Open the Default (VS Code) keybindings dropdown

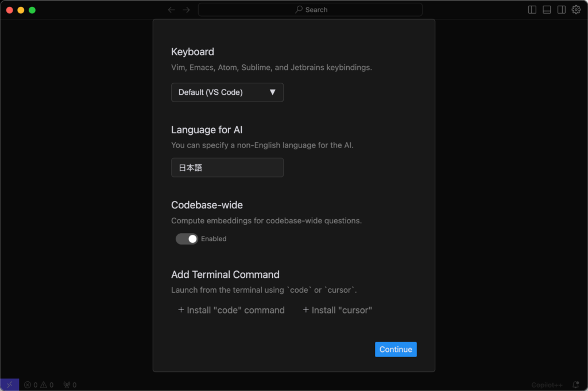click(x=227, y=92)
